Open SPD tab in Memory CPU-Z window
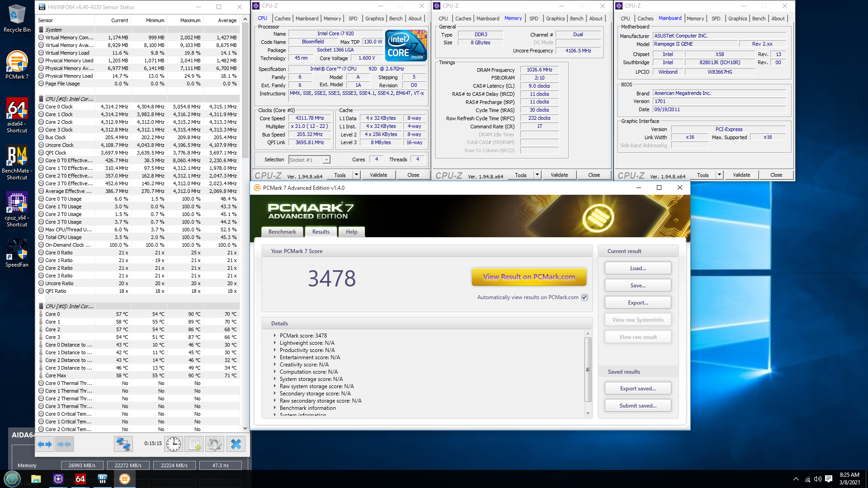 [x=534, y=19]
